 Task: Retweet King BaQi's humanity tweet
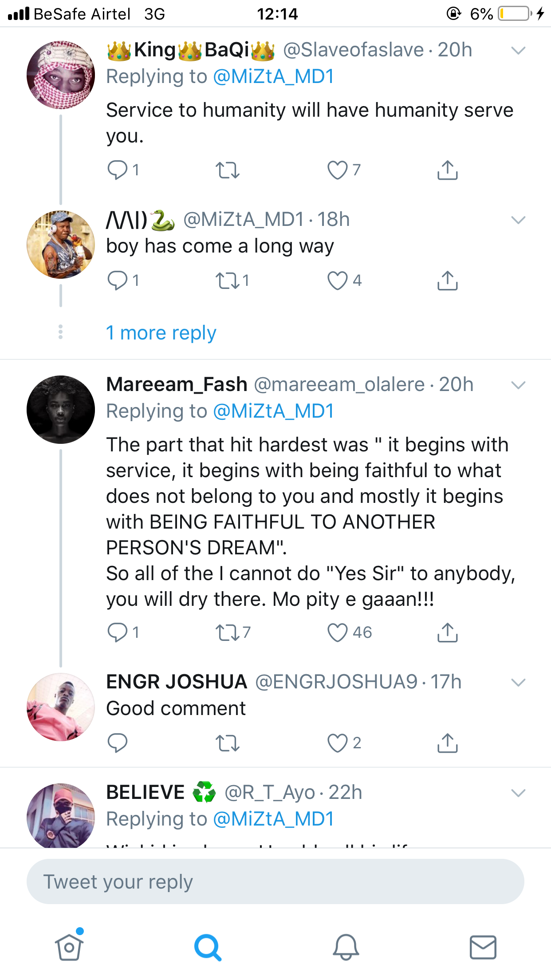(227, 170)
